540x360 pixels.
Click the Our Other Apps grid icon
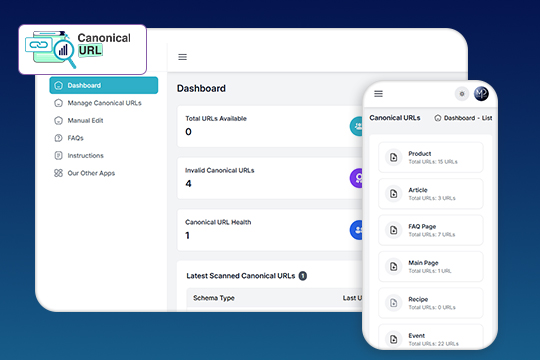pyautogui.click(x=59, y=173)
